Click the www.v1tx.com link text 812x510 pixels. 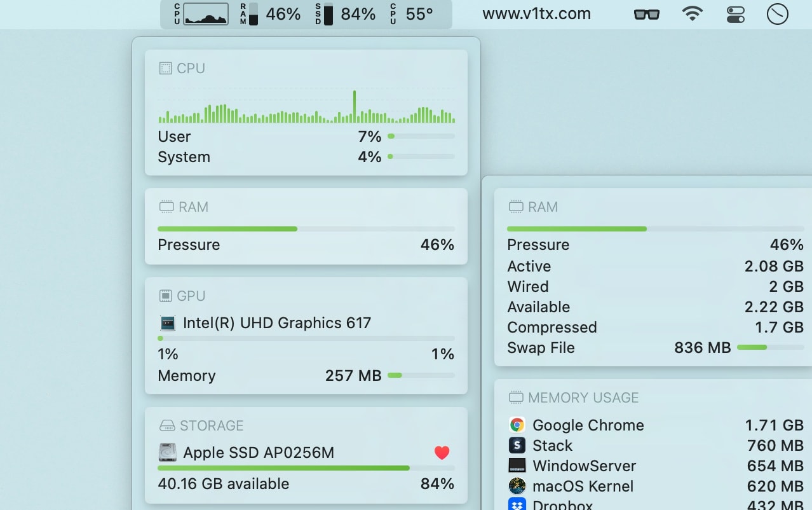coord(536,14)
